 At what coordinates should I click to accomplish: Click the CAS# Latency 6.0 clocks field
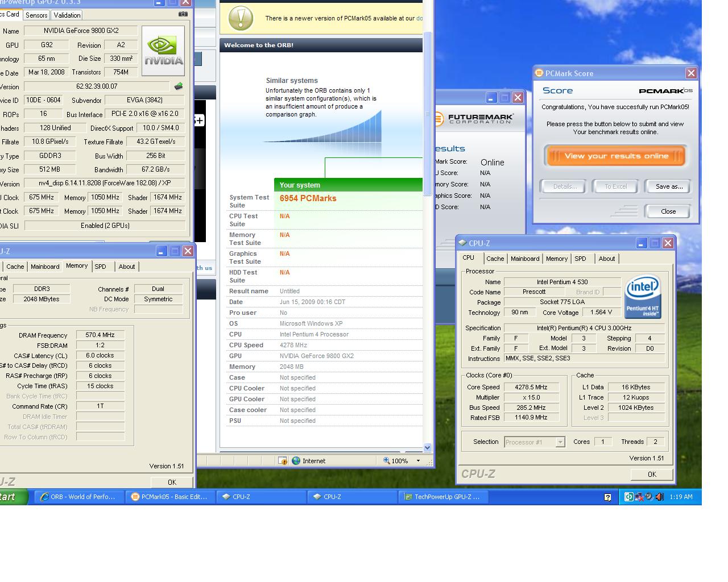100,356
